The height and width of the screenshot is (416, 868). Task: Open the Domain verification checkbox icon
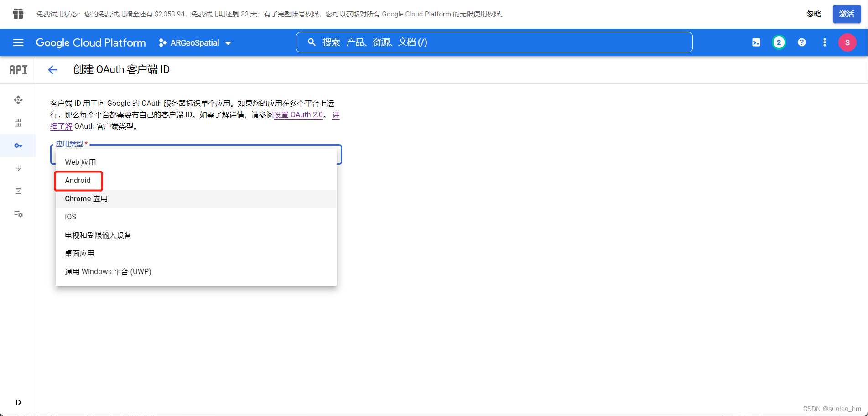(x=18, y=191)
